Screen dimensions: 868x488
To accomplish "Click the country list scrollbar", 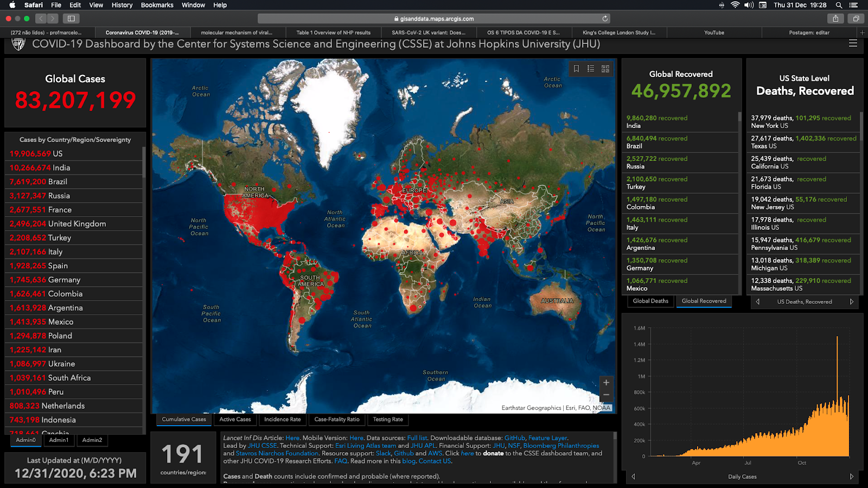I will point(144,162).
